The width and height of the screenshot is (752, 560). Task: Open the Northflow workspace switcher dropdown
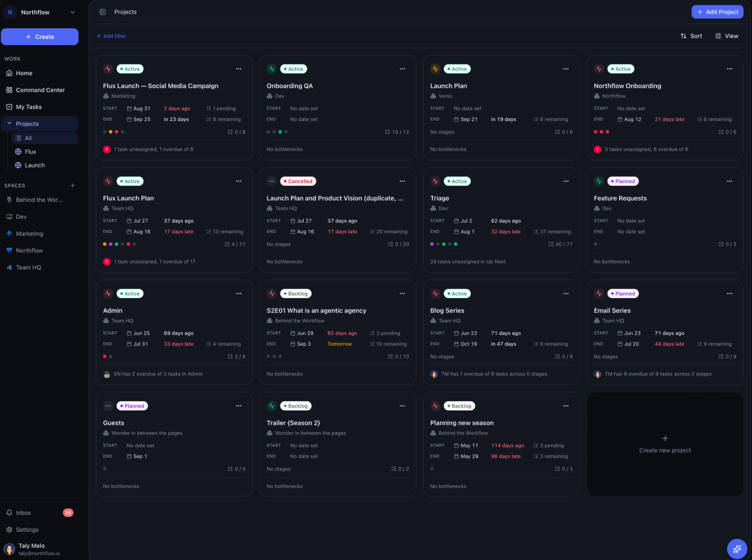click(40, 12)
